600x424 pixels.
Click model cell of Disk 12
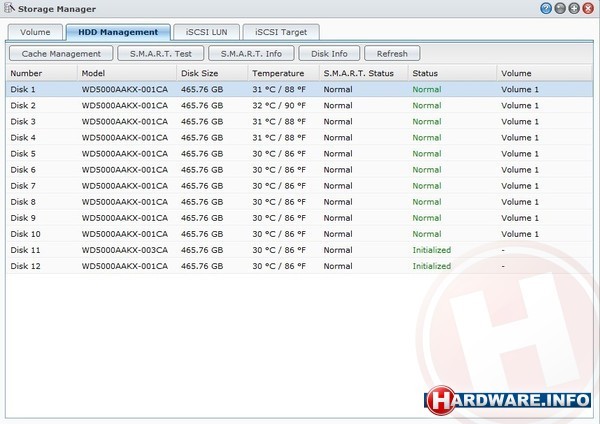coord(125,266)
